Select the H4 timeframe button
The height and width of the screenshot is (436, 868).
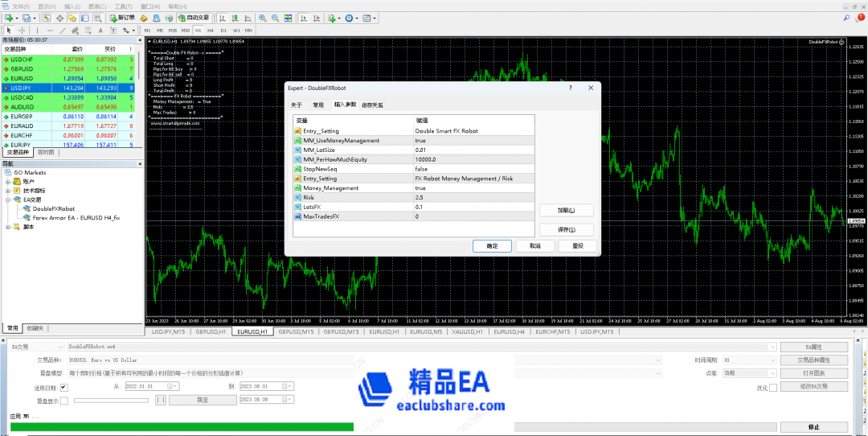(211, 30)
